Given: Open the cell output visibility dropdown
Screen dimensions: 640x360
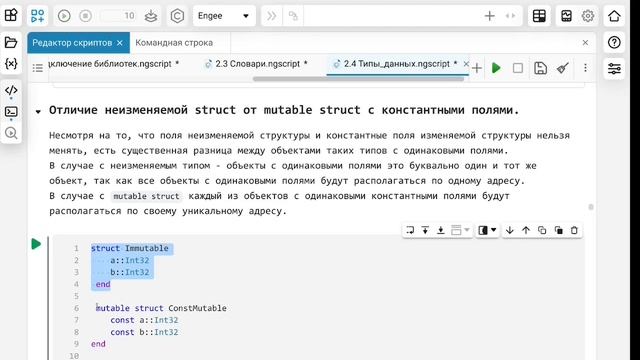Looking at the screenshot, I should click(487, 230).
